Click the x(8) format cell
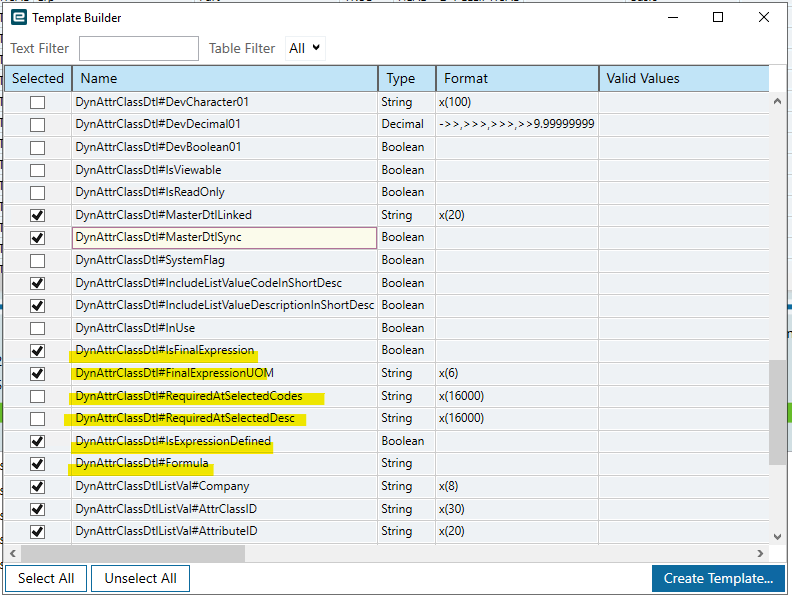This screenshot has height=600, width=792. click(x=517, y=486)
